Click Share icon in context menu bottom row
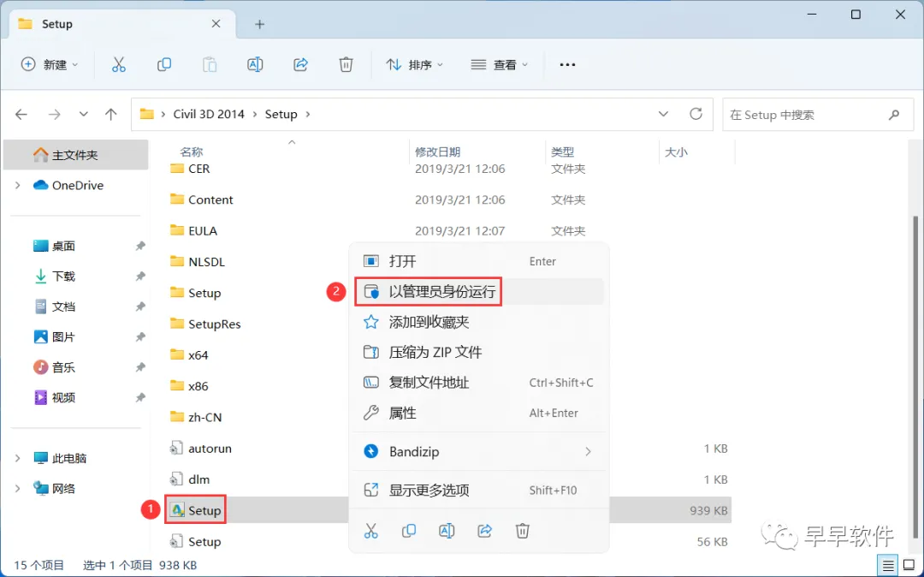This screenshot has height=577, width=924. pyautogui.click(x=484, y=531)
